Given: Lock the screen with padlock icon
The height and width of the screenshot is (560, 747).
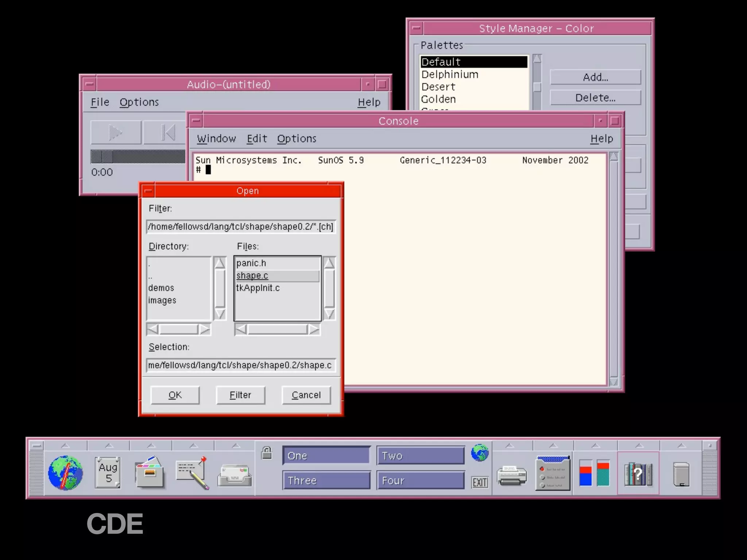Looking at the screenshot, I should pyautogui.click(x=267, y=453).
